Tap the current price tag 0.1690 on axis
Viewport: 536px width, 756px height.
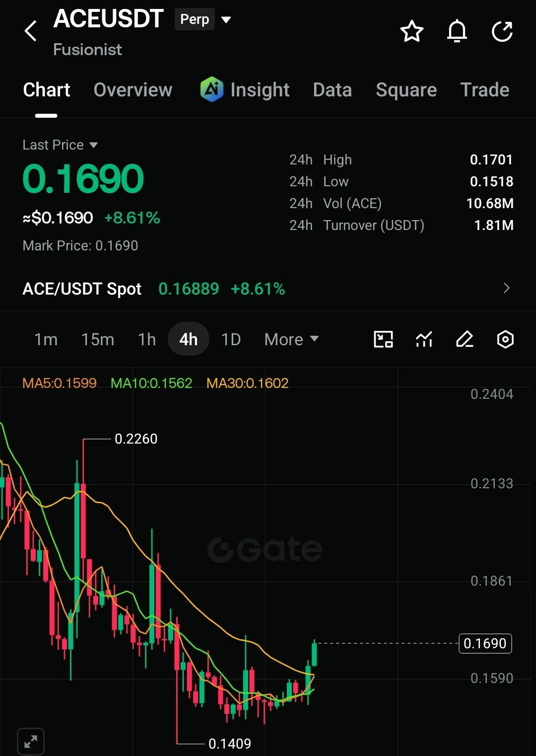tap(485, 643)
